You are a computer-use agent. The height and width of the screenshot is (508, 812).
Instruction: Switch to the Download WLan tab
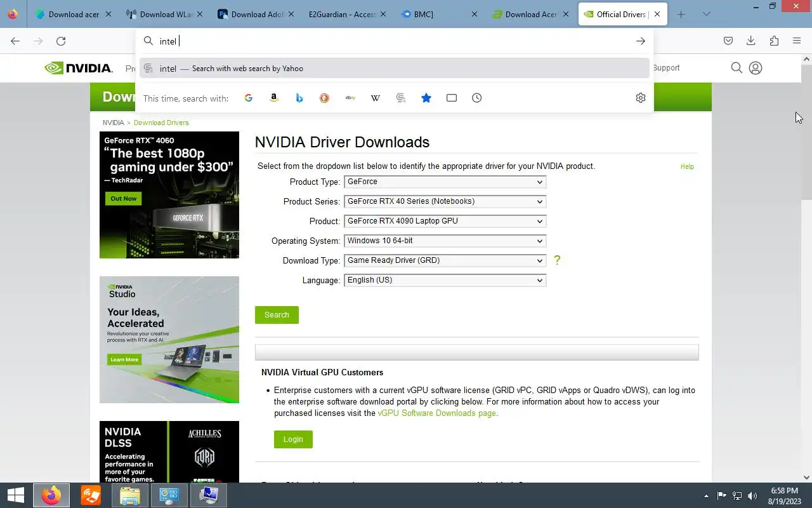click(165, 14)
